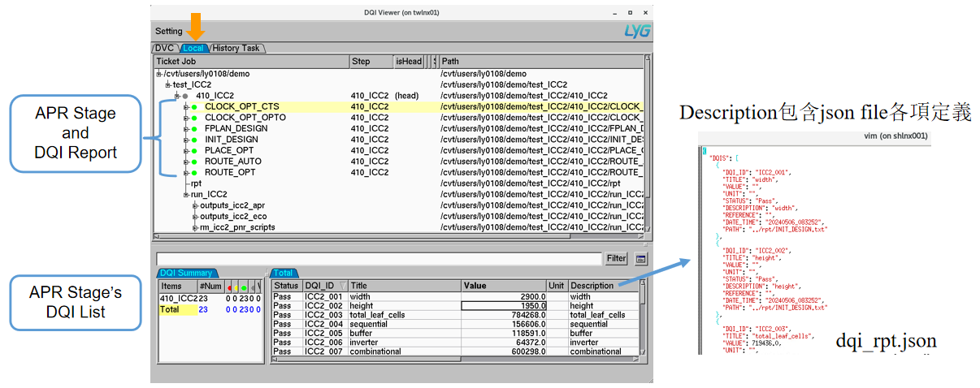Sort by Ticket Job column header

(x=251, y=61)
